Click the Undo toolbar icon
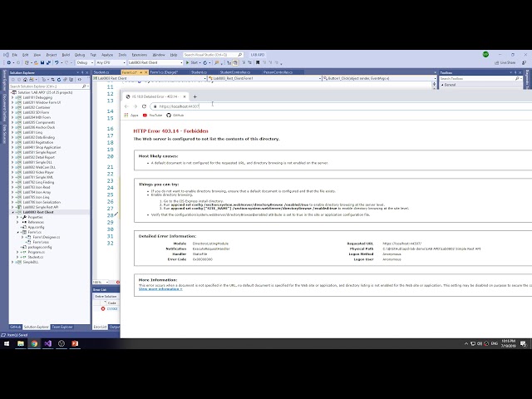Screen dimensions: 532x399 click(x=57, y=63)
